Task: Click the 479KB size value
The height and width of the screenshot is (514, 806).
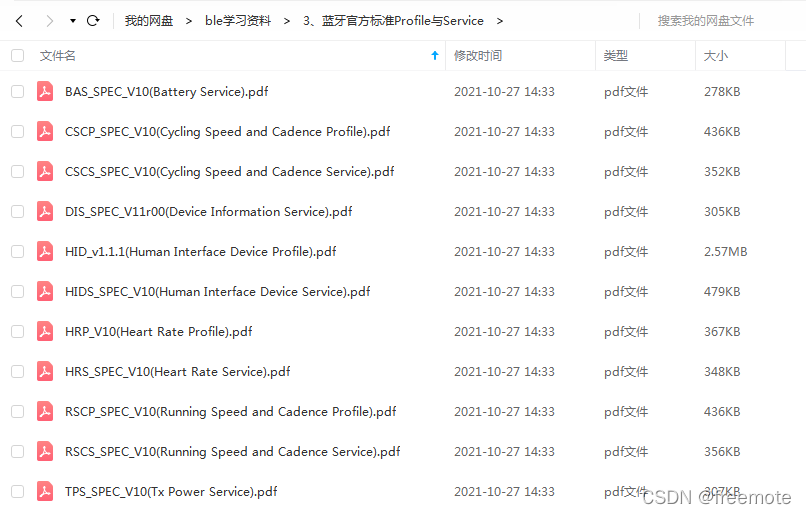Action: [722, 292]
